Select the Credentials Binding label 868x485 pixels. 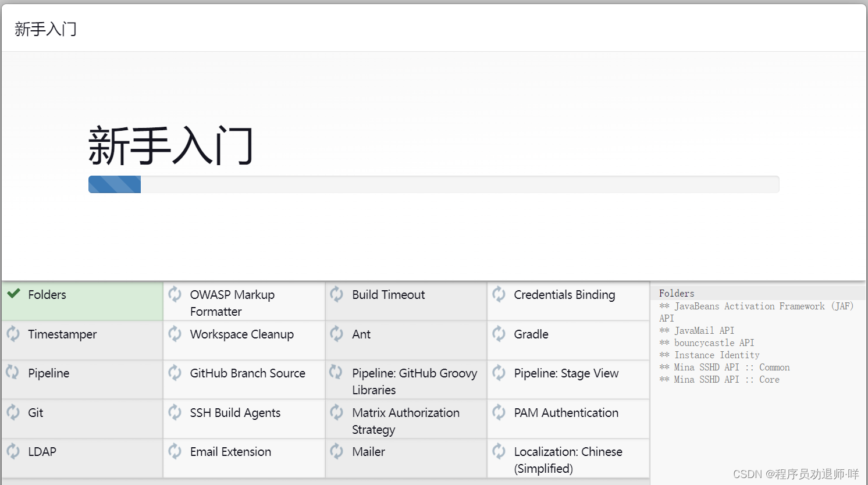(564, 295)
